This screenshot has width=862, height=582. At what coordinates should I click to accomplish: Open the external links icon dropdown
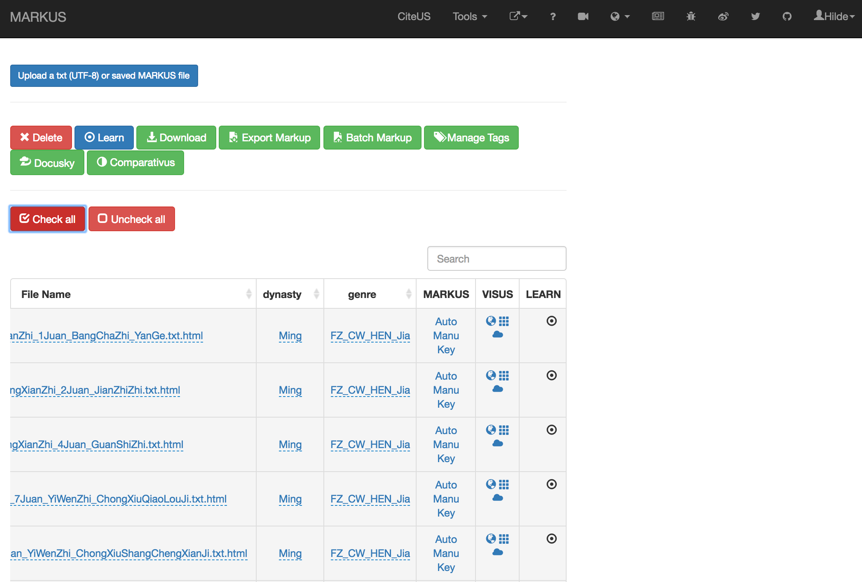[x=518, y=16]
